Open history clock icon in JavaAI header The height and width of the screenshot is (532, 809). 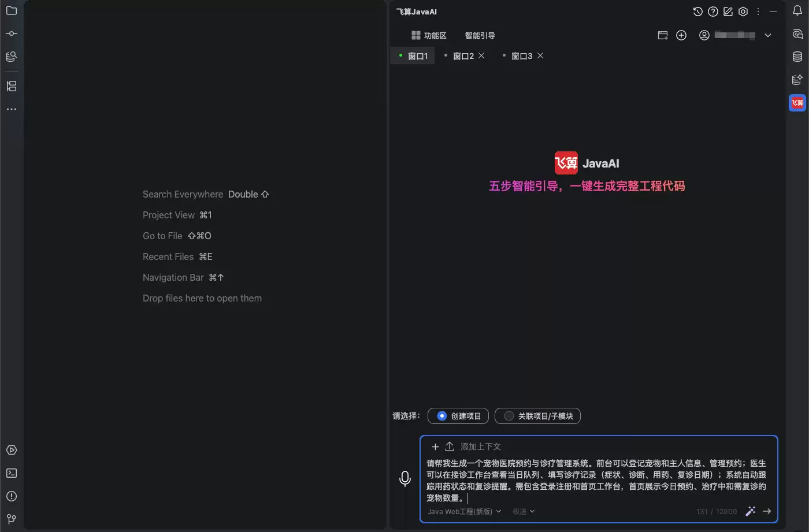698,12
